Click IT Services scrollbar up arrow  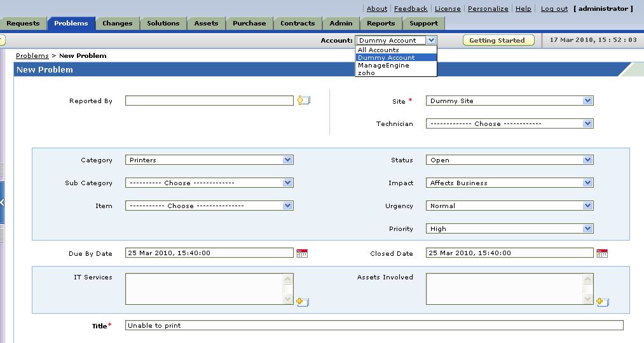pyautogui.click(x=288, y=279)
